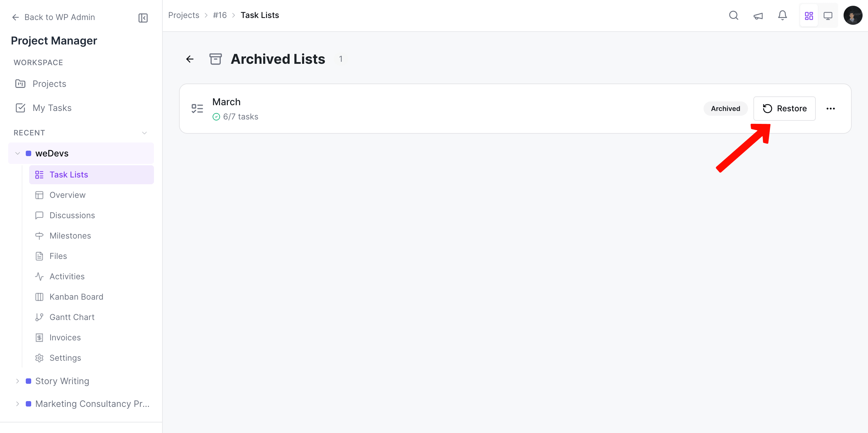Image resolution: width=868 pixels, height=433 pixels.
Task: Open the Discussions section
Action: click(x=72, y=215)
